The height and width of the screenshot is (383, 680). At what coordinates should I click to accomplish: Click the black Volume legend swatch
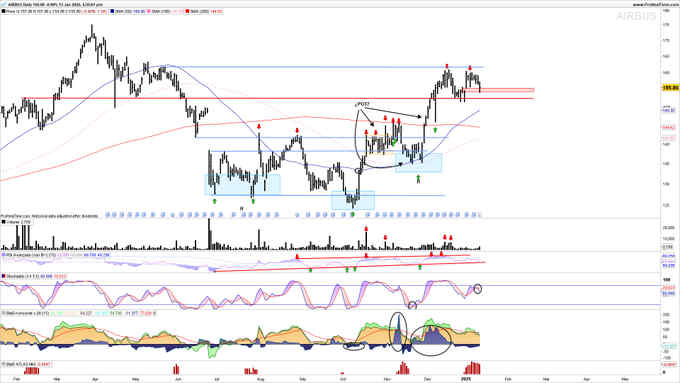[x=3, y=222]
